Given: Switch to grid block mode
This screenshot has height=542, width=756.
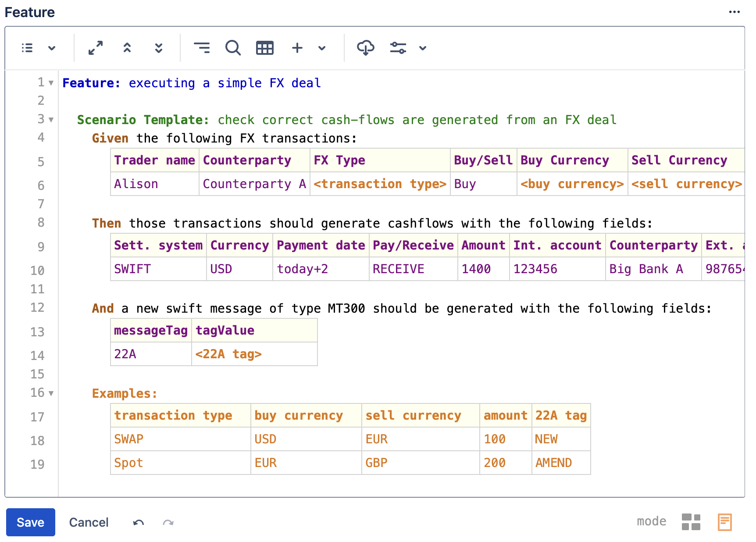Looking at the screenshot, I should pyautogui.click(x=691, y=522).
